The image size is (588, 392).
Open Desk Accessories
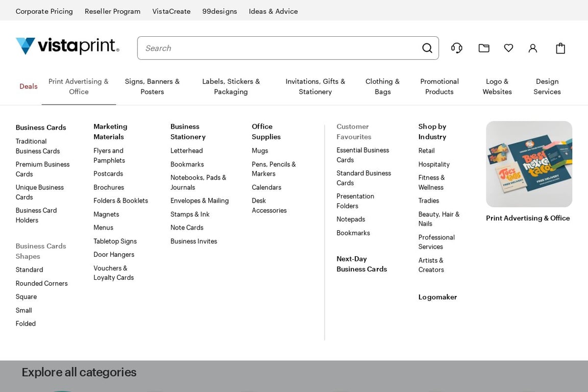coord(269,206)
